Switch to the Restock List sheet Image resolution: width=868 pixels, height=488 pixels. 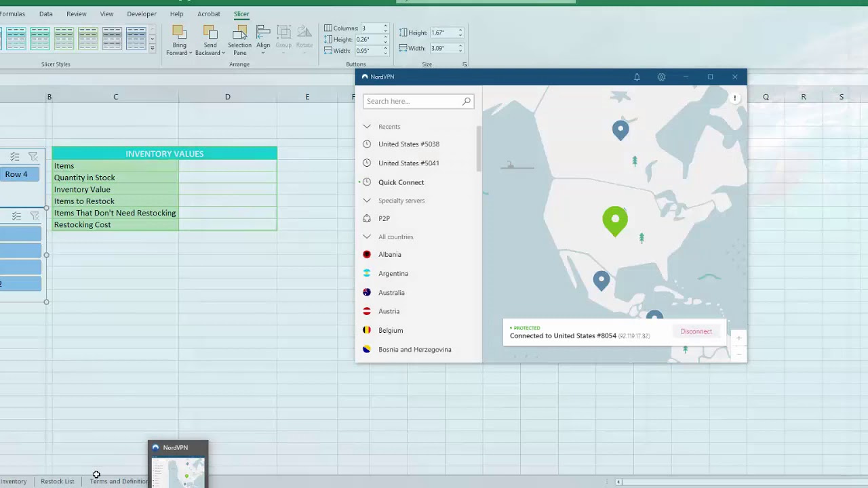click(57, 481)
